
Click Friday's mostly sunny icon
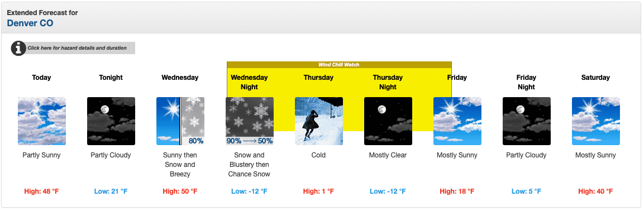pyautogui.click(x=457, y=121)
